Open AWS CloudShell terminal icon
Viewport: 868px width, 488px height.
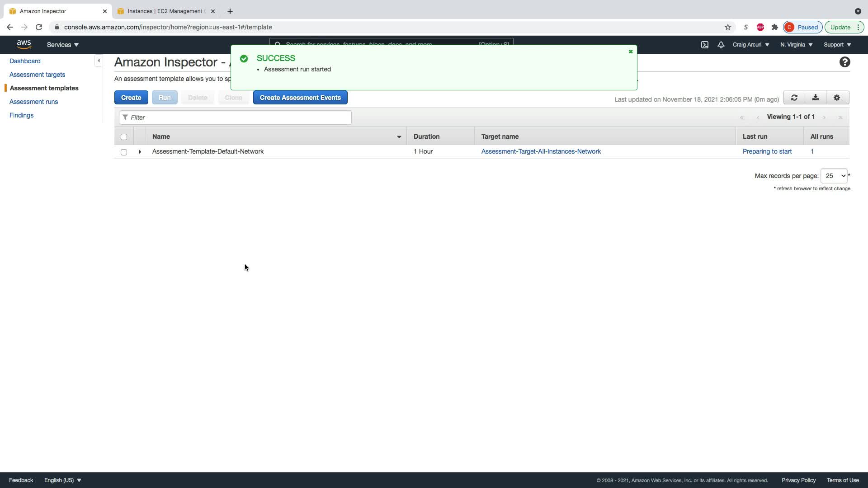pyautogui.click(x=705, y=45)
